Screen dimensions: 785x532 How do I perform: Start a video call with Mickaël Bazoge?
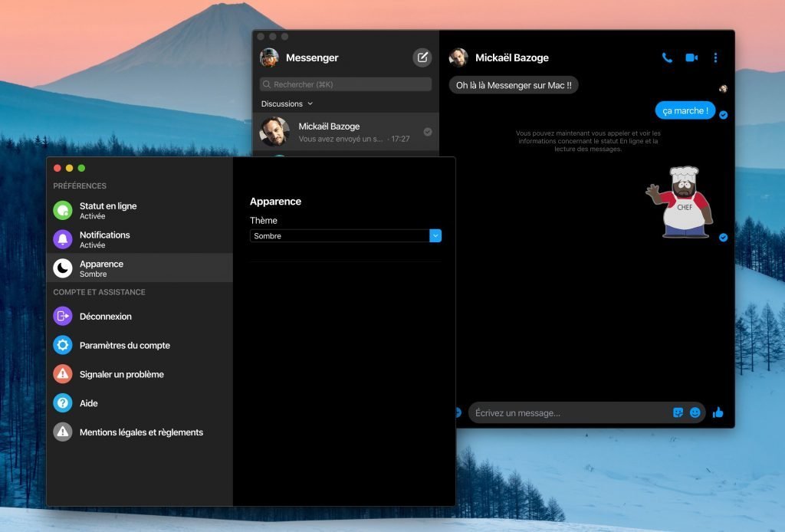click(x=691, y=57)
